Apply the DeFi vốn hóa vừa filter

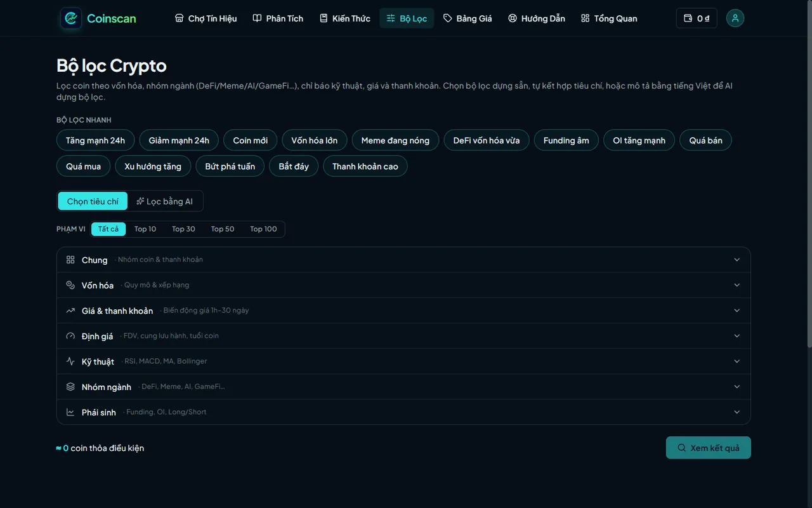click(487, 140)
